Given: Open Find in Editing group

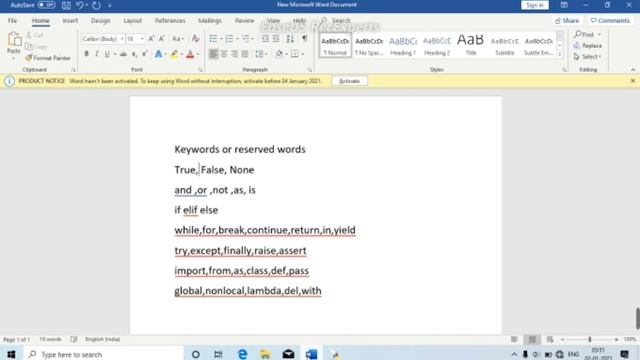Looking at the screenshot, I should pyautogui.click(x=584, y=35).
